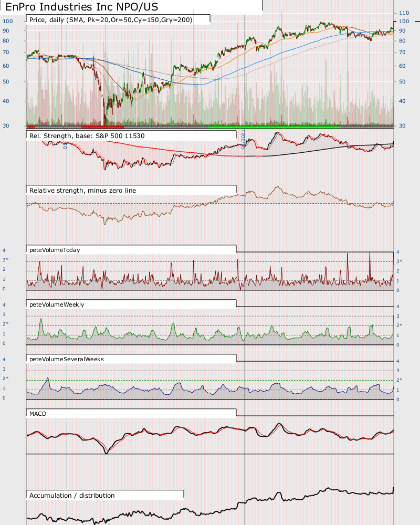Click the '30' value on right price axis
420x525 pixels.
click(402, 126)
